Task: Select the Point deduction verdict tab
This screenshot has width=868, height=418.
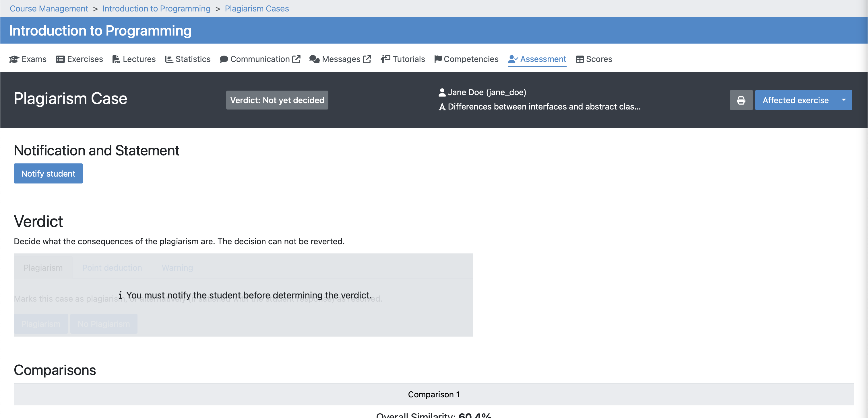Action: pos(112,267)
